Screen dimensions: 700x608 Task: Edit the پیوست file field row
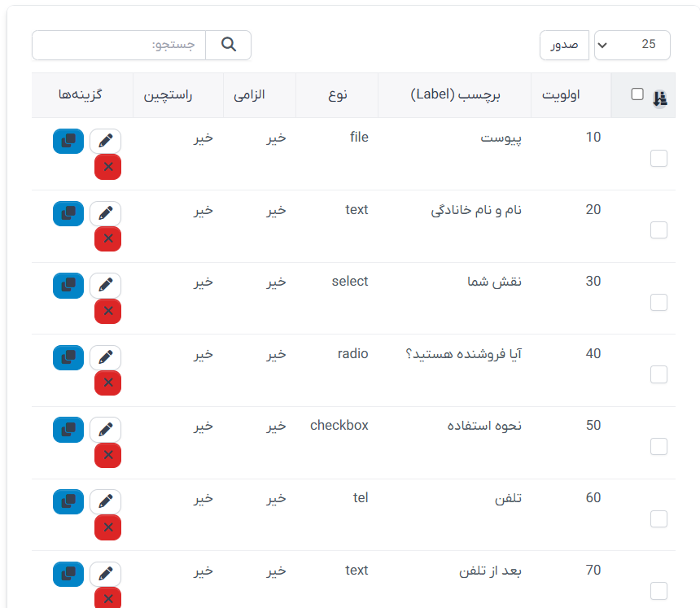[x=105, y=142]
